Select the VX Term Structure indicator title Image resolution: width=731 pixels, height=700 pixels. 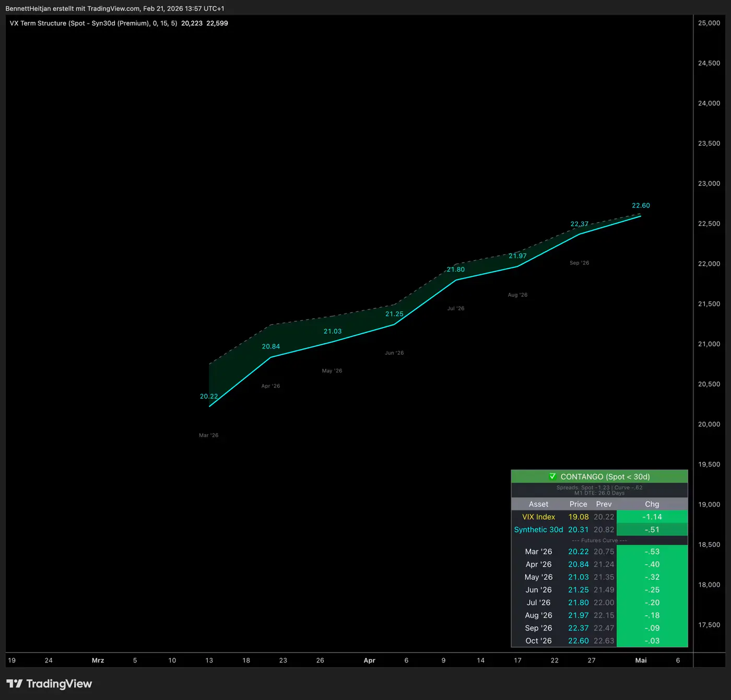pyautogui.click(x=93, y=23)
